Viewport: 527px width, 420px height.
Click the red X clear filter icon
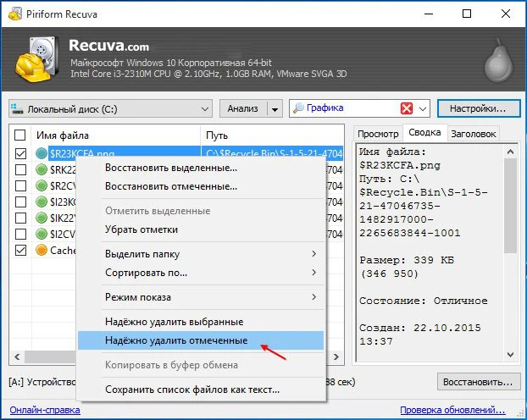click(407, 109)
